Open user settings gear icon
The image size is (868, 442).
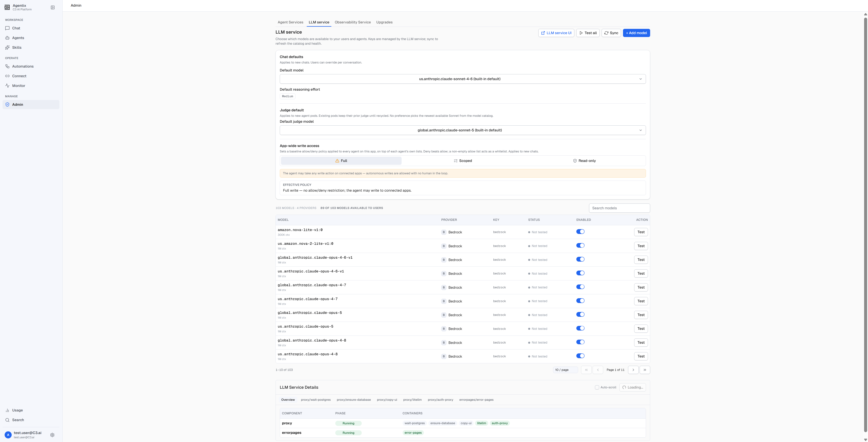coord(52,435)
